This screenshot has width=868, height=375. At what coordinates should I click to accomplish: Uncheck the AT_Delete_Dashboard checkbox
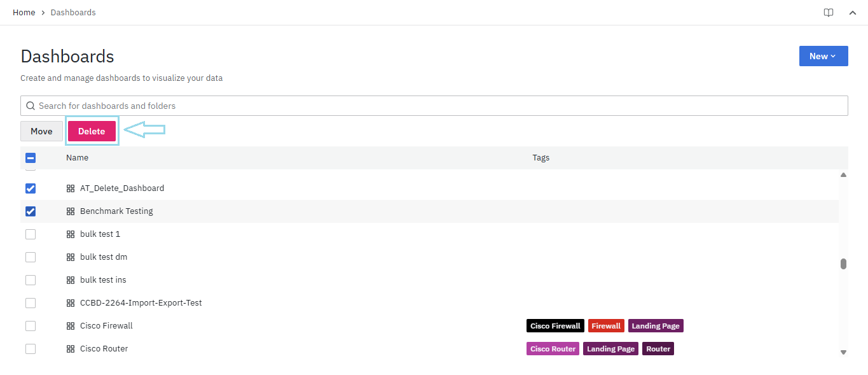pos(31,188)
